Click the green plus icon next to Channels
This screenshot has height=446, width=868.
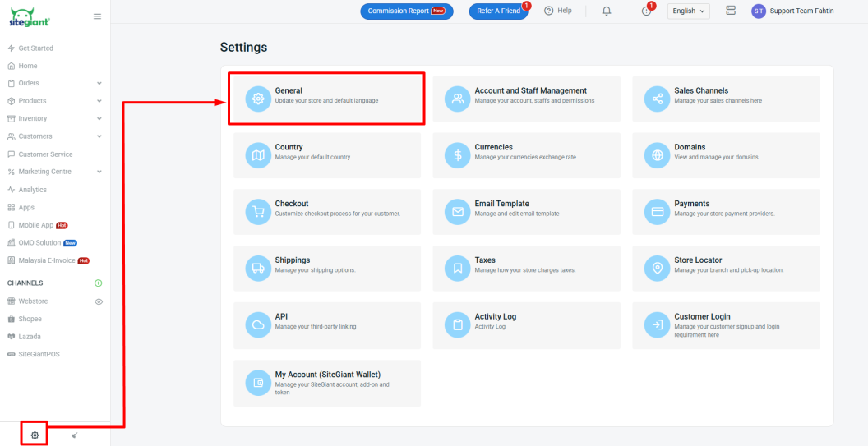pos(99,283)
